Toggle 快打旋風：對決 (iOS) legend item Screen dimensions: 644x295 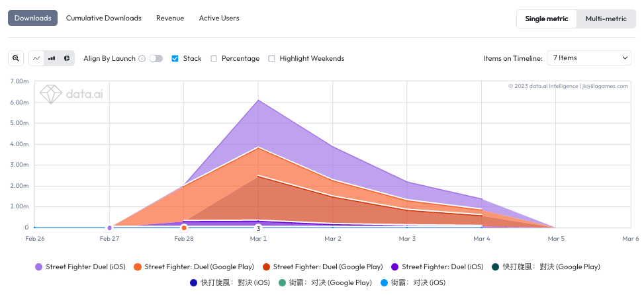pos(230,282)
